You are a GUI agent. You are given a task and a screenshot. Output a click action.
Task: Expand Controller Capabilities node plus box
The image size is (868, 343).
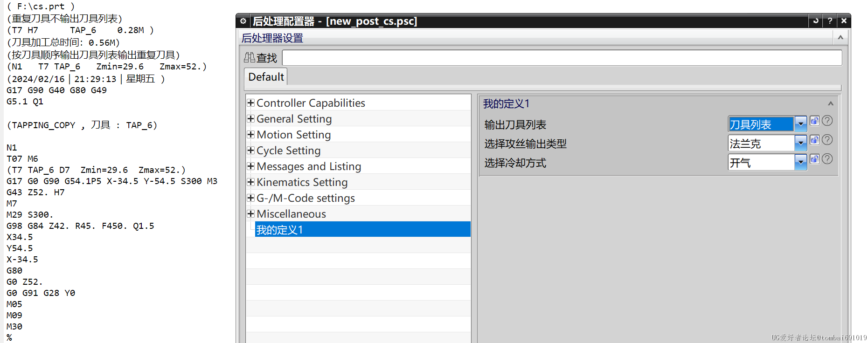[x=250, y=103]
